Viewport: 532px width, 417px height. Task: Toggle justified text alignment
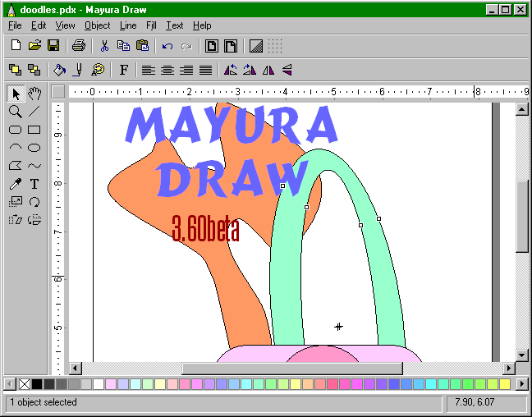click(205, 70)
